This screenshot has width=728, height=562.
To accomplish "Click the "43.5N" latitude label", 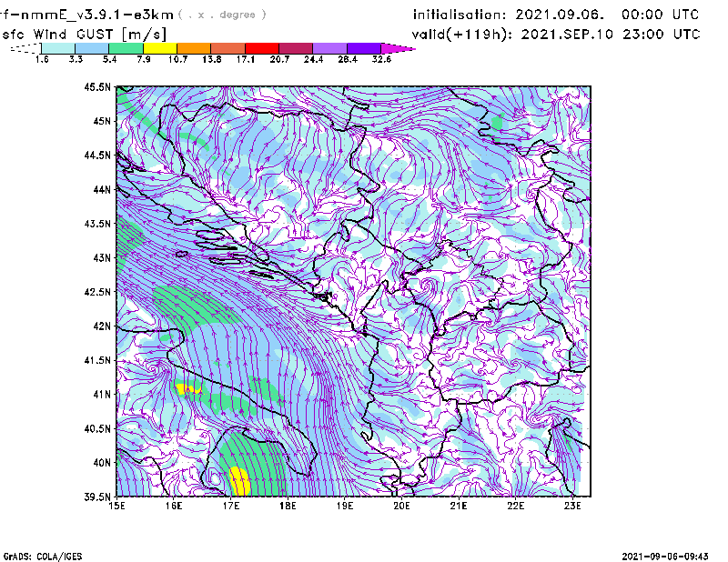I will point(97,223).
